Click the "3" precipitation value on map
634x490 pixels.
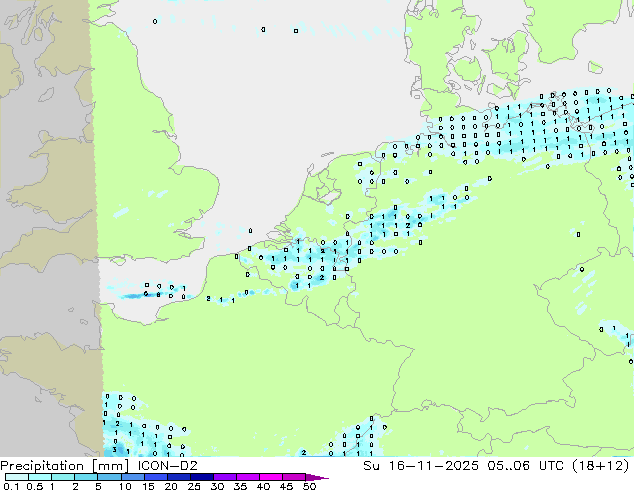coord(114,450)
